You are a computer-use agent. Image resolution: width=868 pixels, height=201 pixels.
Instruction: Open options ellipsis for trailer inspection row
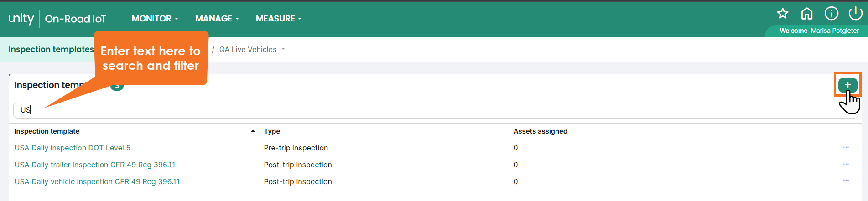click(846, 164)
